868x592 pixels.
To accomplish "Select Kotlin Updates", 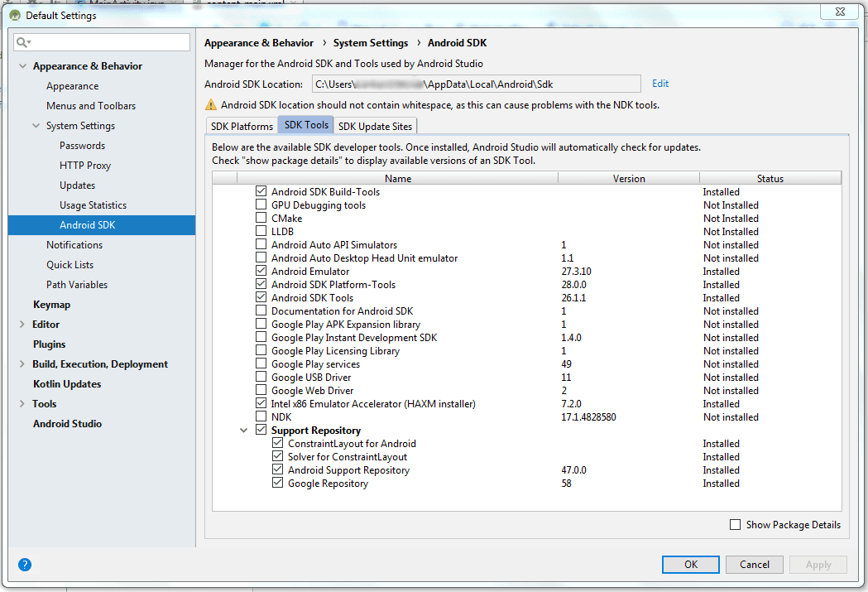I will (x=67, y=384).
